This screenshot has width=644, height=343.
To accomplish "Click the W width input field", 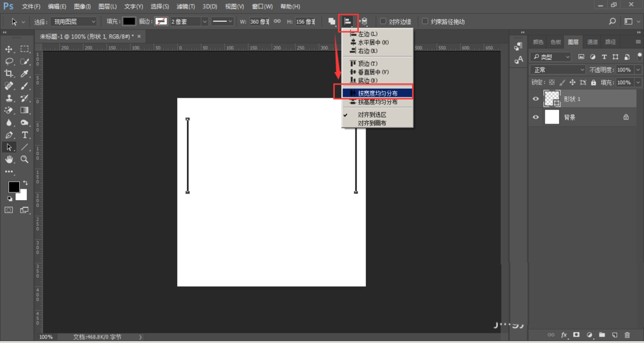I will coord(260,21).
